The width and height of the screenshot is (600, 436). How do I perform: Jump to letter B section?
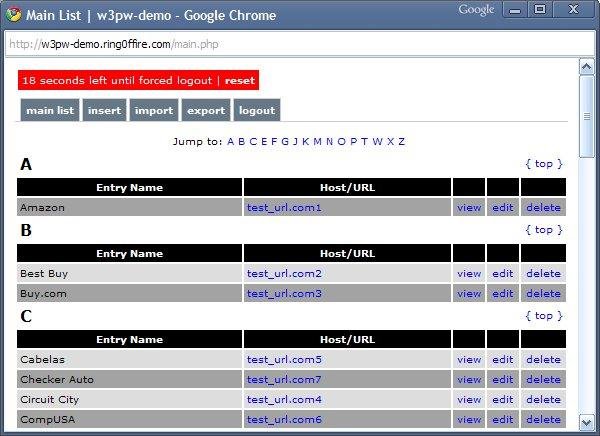coord(241,142)
